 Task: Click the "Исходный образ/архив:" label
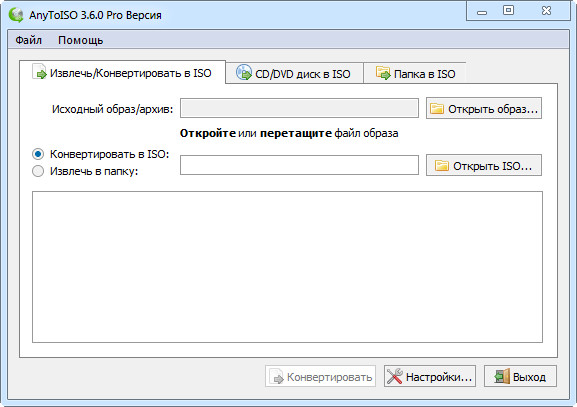pos(112,109)
